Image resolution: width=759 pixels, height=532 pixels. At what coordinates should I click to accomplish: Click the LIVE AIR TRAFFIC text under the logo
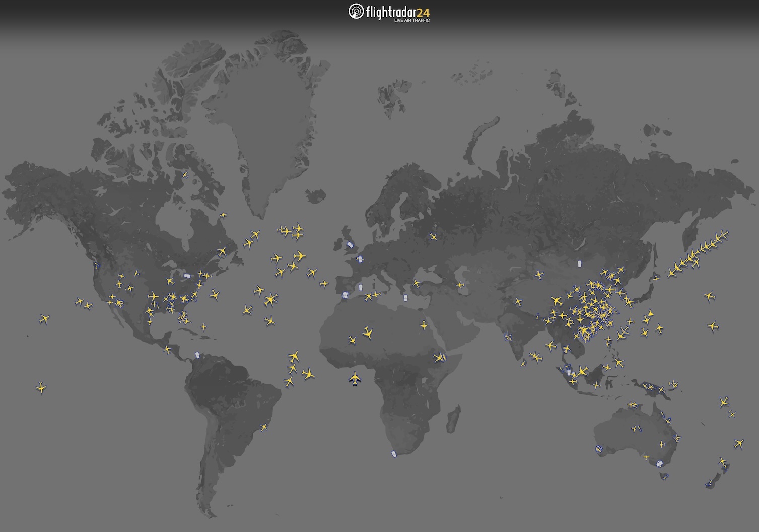pos(413,21)
